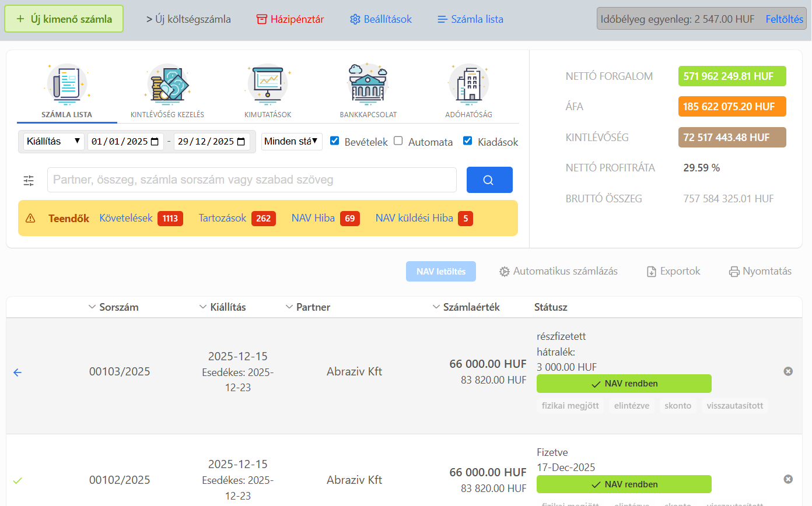
Task: Click into the partner search text field
Action: click(251, 180)
